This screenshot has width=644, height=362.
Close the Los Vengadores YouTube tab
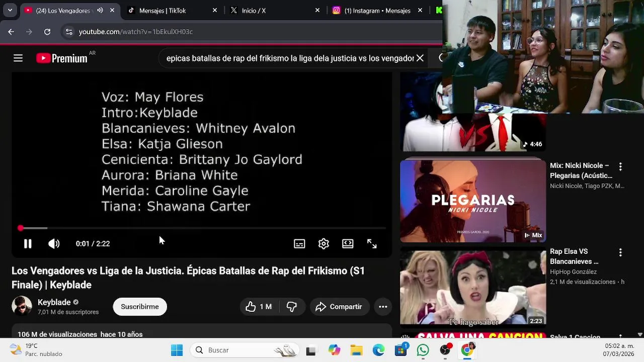[112, 10]
